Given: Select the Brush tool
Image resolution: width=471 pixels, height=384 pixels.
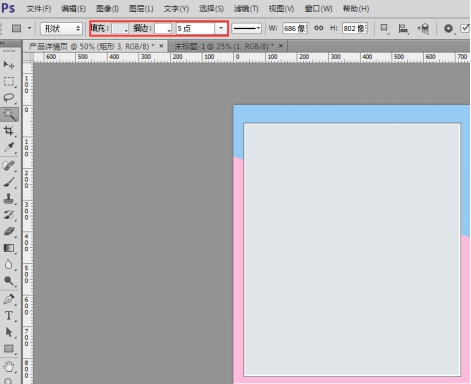Looking at the screenshot, I should tap(9, 182).
